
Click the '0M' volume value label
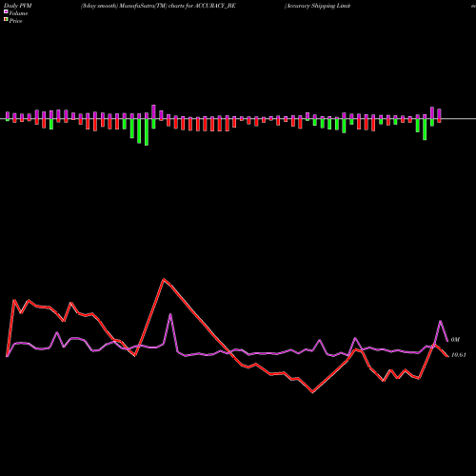point(455,340)
